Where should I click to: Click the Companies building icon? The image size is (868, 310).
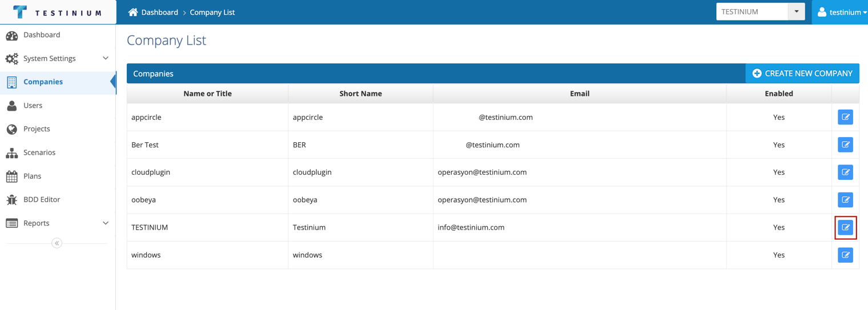(x=11, y=82)
